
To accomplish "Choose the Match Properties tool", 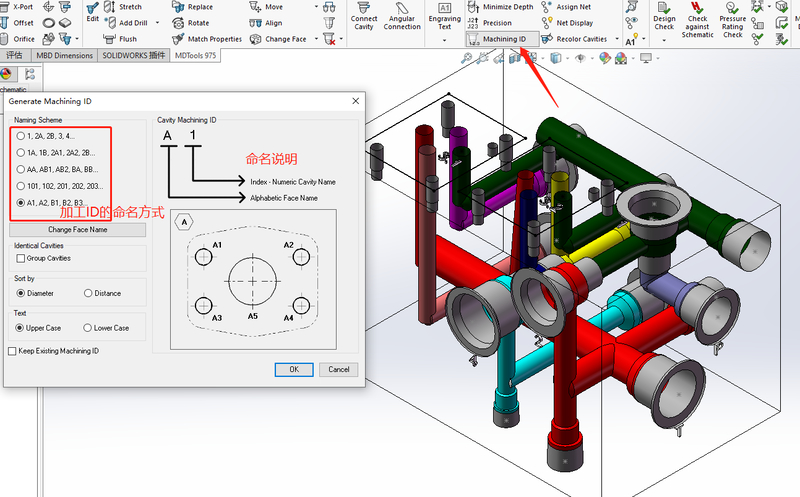I will 207,39.
